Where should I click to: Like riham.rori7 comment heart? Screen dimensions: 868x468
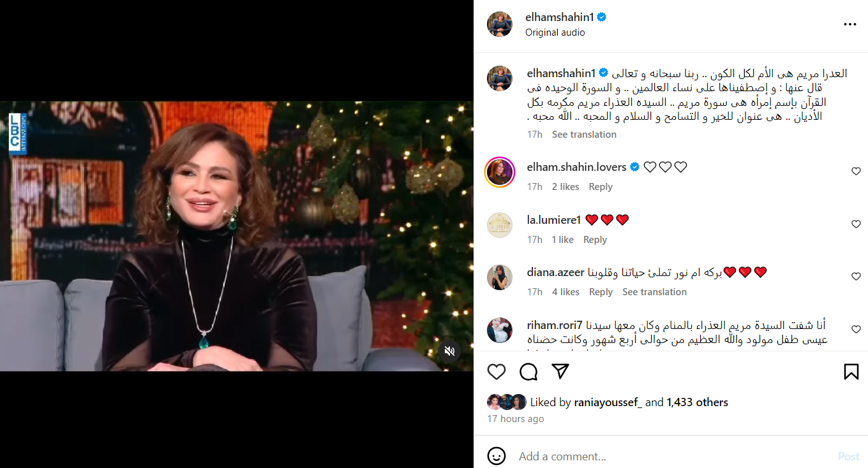856,330
